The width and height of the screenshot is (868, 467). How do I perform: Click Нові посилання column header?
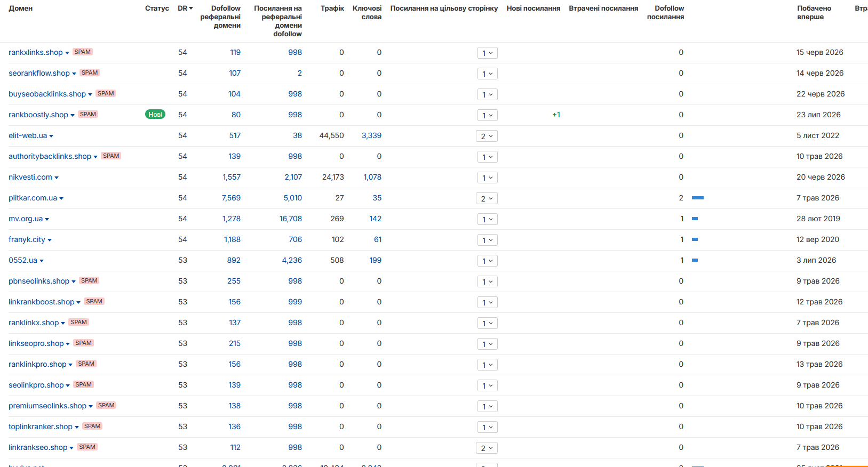(533, 8)
